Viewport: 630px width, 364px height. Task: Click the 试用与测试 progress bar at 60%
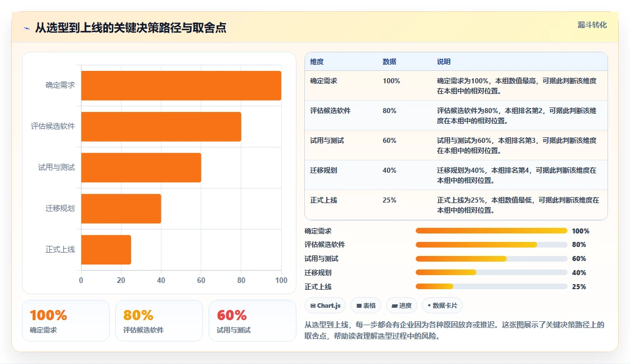pyautogui.click(x=492, y=259)
